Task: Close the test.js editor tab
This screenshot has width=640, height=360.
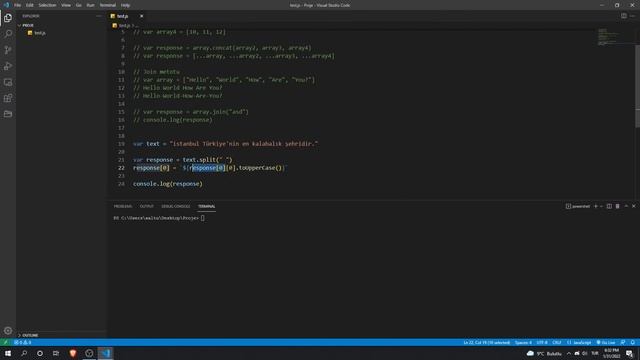Action: 141,16
